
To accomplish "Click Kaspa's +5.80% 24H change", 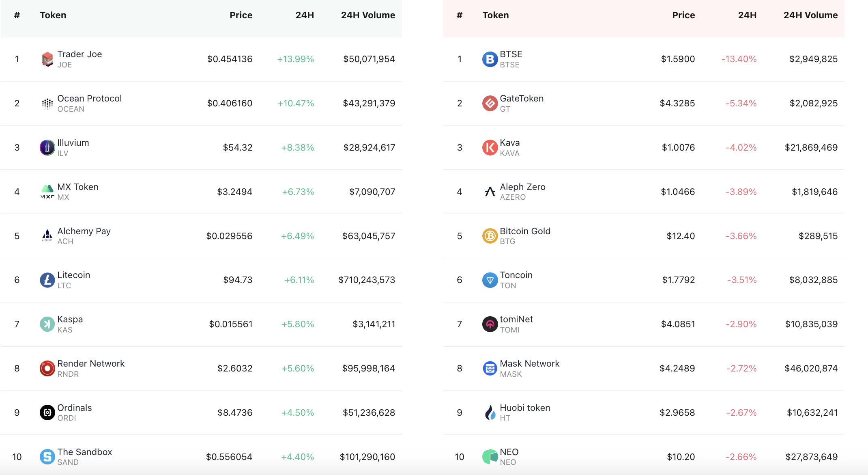I will pyautogui.click(x=298, y=324).
